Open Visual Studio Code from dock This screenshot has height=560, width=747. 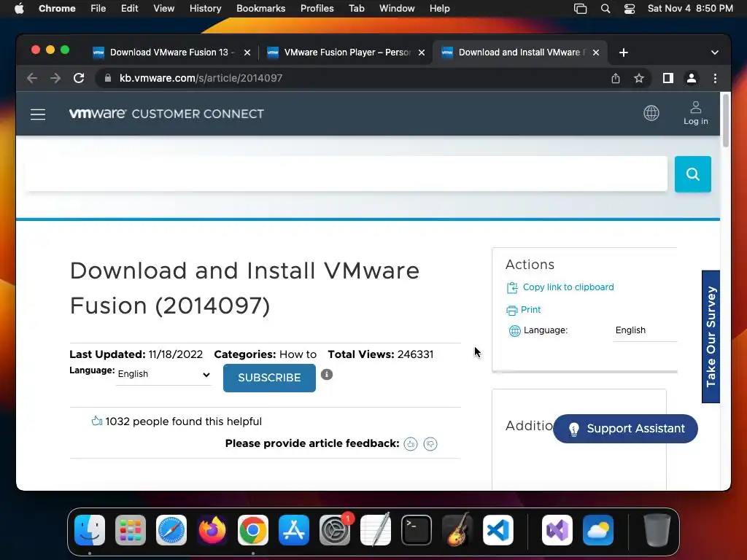(498, 530)
